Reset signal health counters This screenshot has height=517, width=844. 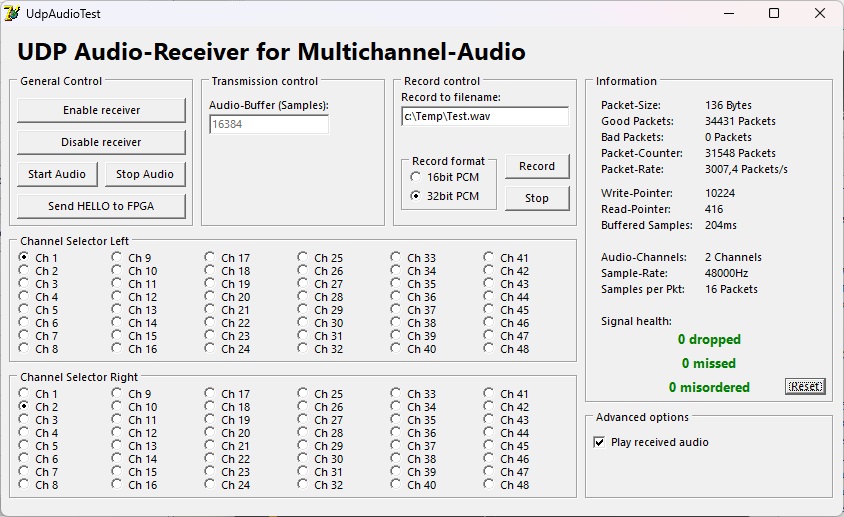pyautogui.click(x=805, y=386)
